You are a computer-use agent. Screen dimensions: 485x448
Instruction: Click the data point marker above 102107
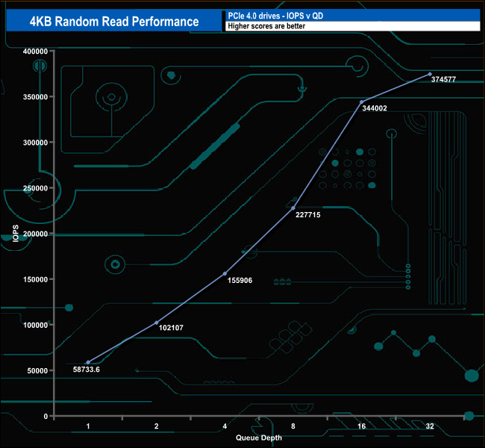[x=157, y=323]
